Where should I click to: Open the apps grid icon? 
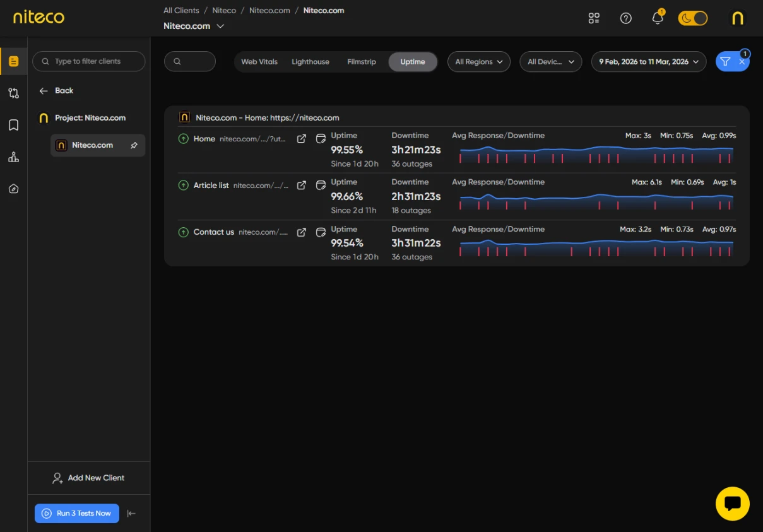pyautogui.click(x=594, y=18)
